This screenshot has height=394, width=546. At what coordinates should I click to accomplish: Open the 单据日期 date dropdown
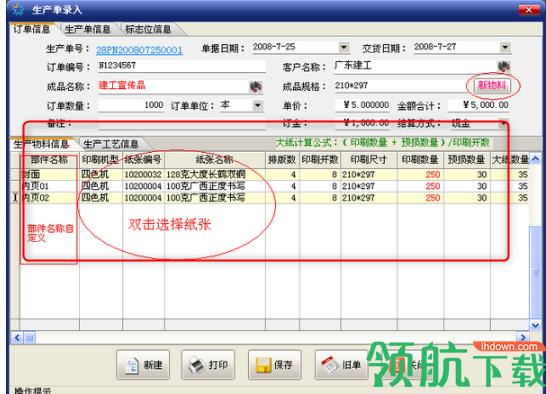(344, 47)
